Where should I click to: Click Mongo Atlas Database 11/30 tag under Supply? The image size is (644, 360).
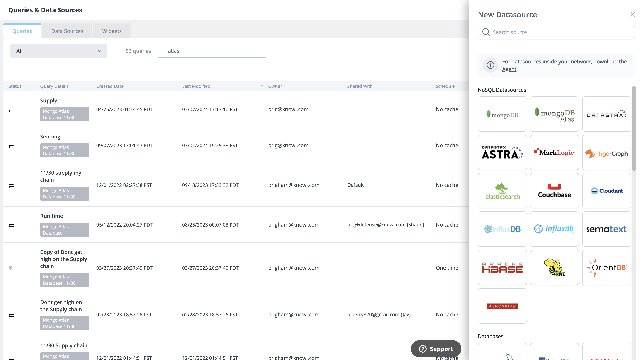click(x=65, y=114)
